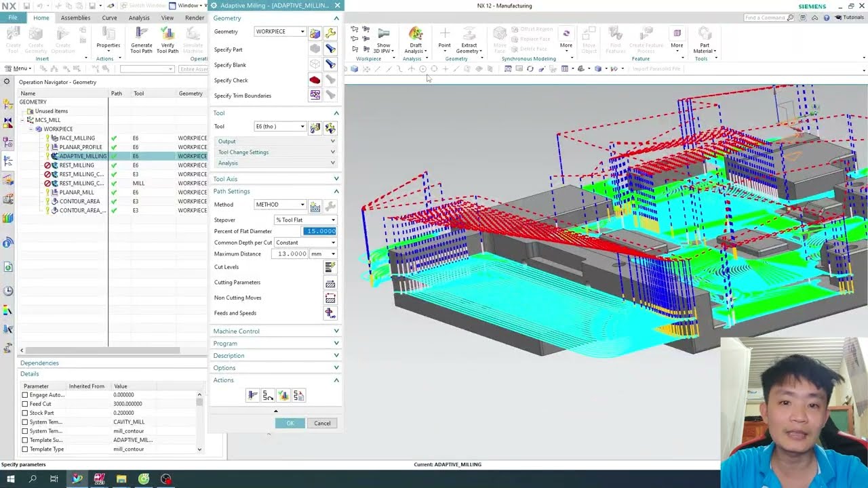Image resolution: width=868 pixels, height=488 pixels.
Task: Click the Create New method icon
Action: (x=315, y=205)
